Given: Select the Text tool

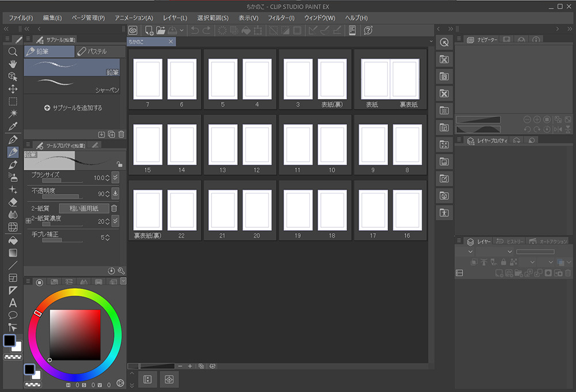Looking at the screenshot, I should tap(13, 303).
